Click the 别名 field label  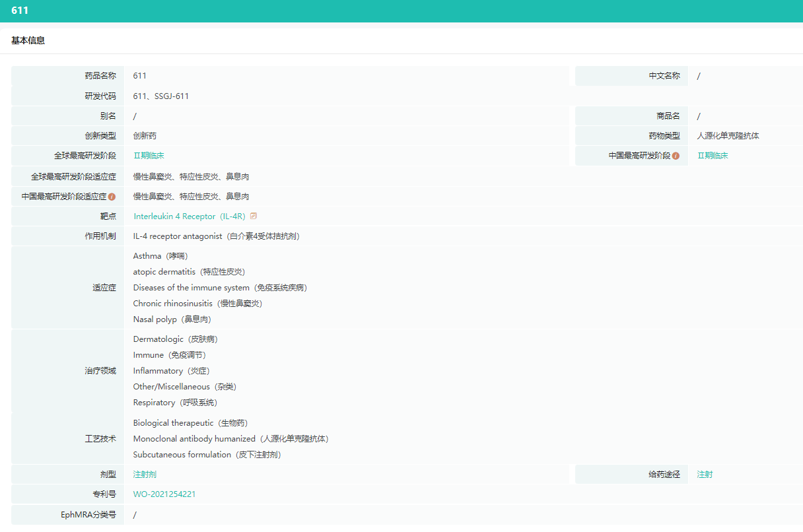pyautogui.click(x=108, y=116)
